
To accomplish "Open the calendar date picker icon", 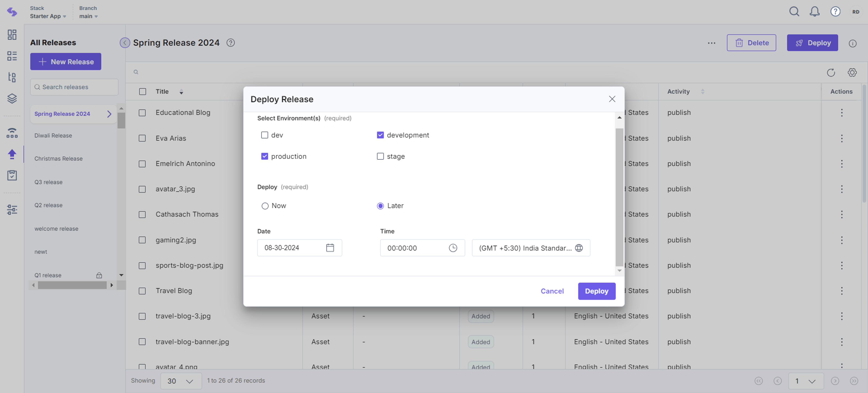I will tap(330, 248).
